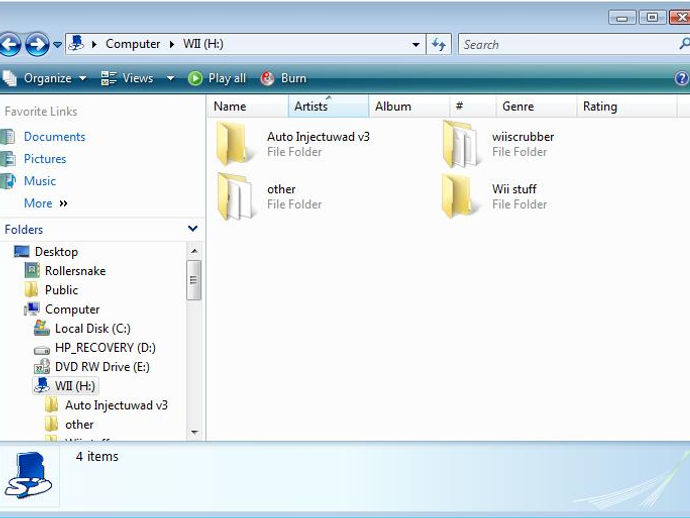Focus the Search input field
The image size is (690, 518).
pyautogui.click(x=568, y=44)
